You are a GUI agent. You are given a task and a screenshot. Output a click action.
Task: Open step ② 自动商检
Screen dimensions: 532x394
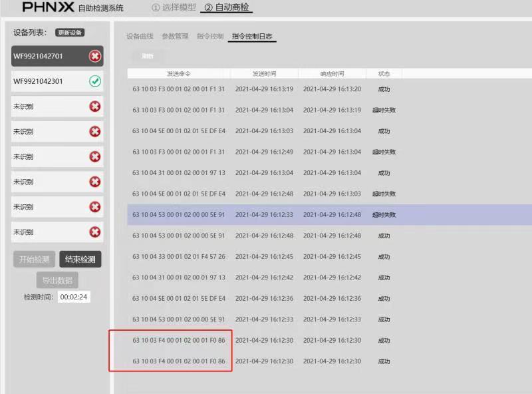click(227, 8)
